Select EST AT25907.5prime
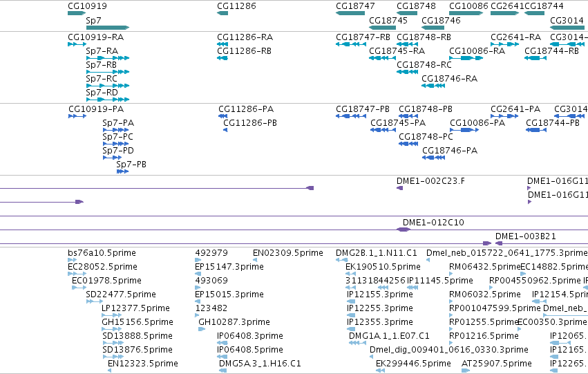The width and height of the screenshot is (588, 374). point(497,364)
